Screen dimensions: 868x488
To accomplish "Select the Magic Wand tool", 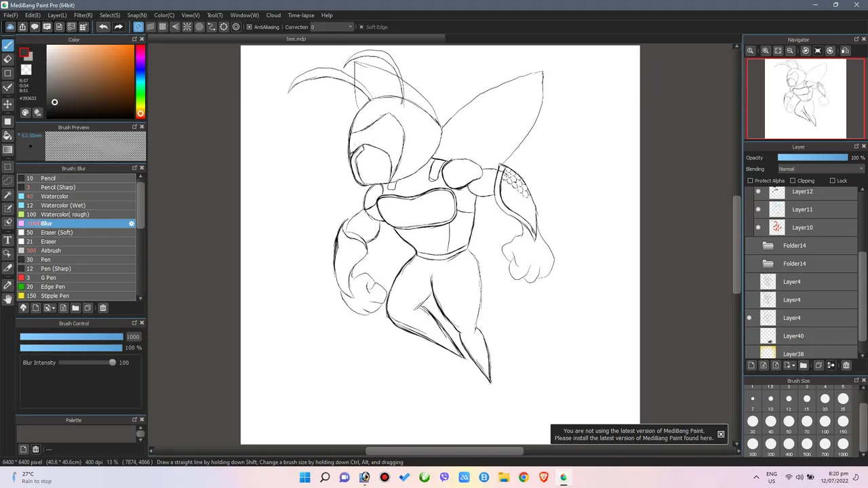I will click(x=8, y=195).
